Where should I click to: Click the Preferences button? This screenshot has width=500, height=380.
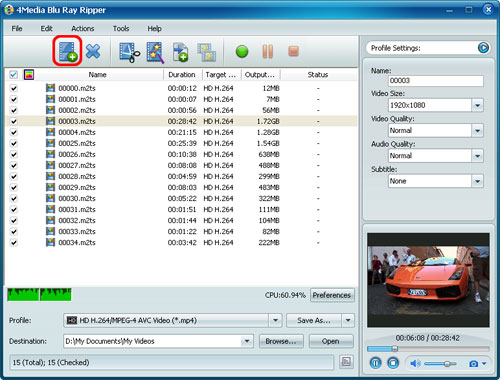[x=332, y=295]
